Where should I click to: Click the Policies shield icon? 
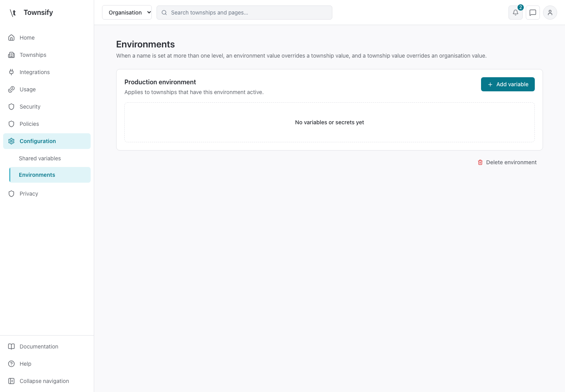click(11, 124)
